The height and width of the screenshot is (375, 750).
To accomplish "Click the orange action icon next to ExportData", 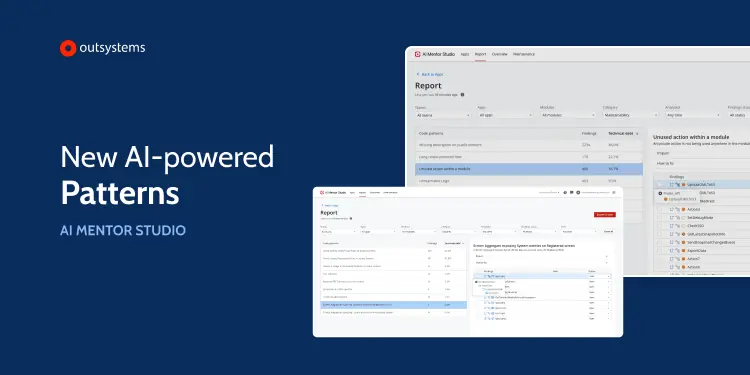I will tap(684, 251).
